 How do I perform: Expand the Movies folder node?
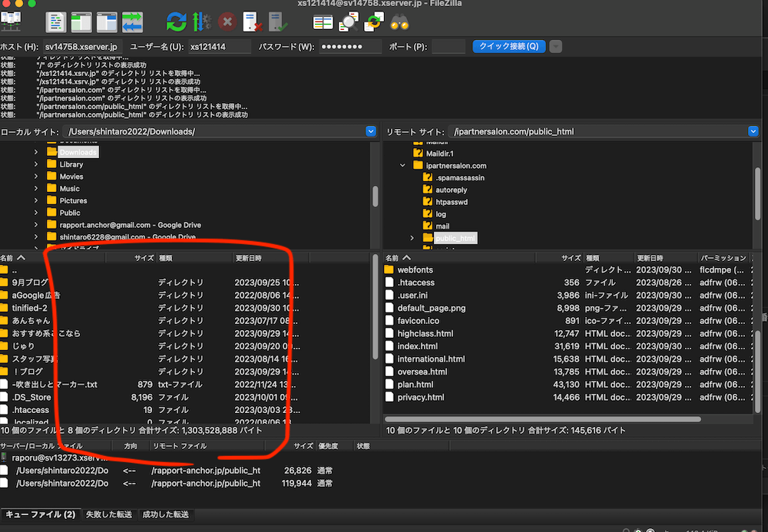pos(36,177)
